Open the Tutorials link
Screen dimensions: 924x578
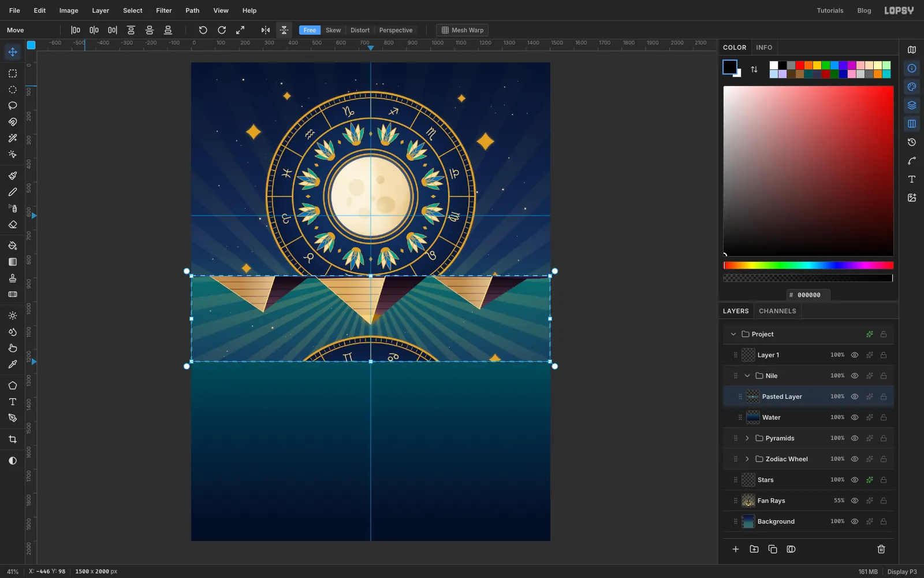coord(830,10)
